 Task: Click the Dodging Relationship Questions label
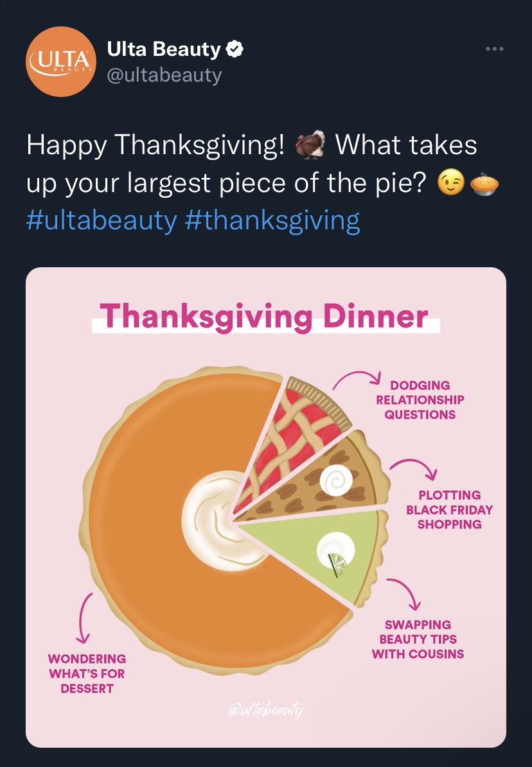(x=420, y=400)
